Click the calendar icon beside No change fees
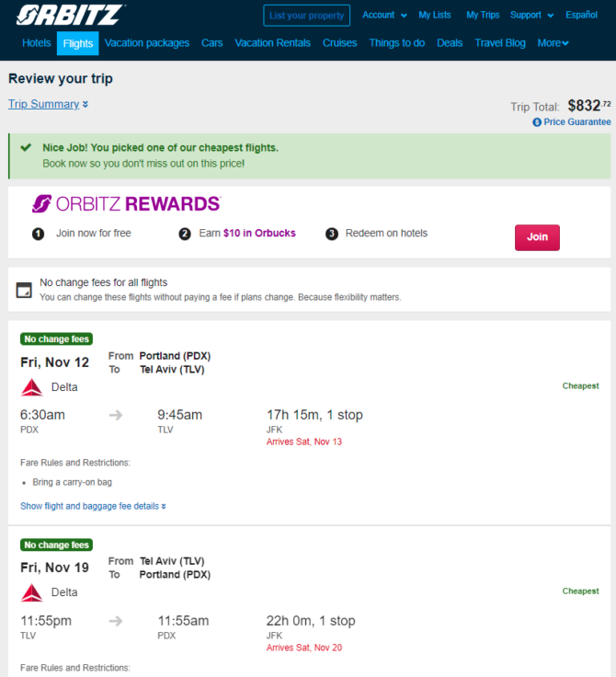The image size is (616, 677). 24,290
